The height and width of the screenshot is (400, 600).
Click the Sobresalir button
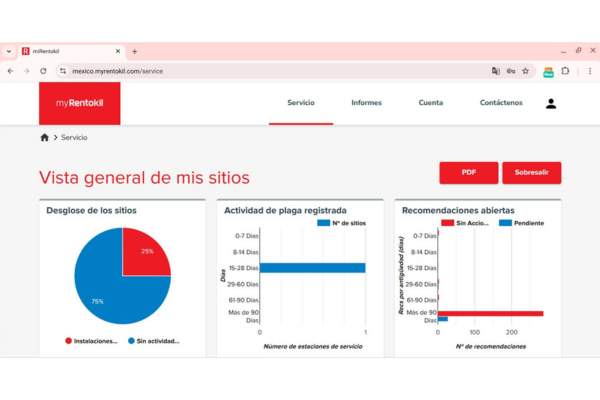(532, 173)
